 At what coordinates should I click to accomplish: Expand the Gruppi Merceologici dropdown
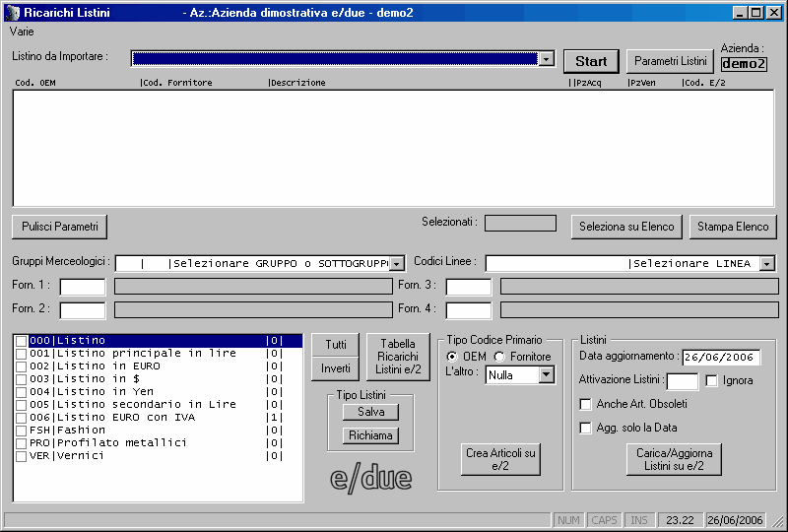coord(397,264)
